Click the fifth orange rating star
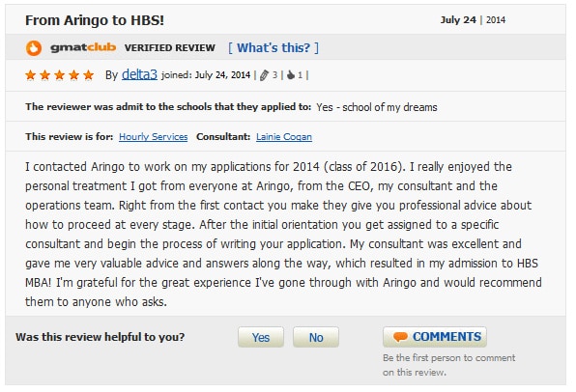 coord(89,75)
